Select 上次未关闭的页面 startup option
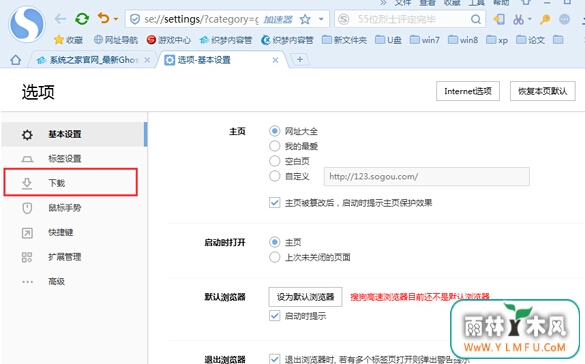 point(275,257)
